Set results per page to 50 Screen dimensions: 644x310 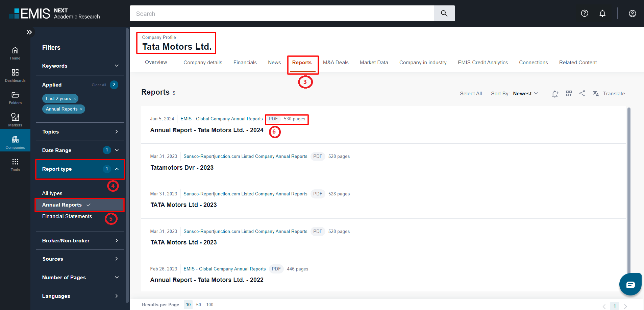point(199,305)
